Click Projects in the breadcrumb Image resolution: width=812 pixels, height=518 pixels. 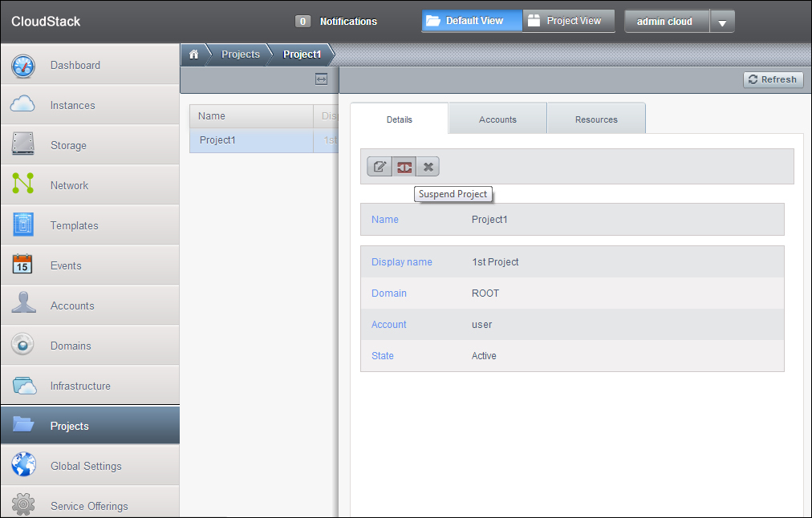pyautogui.click(x=241, y=55)
